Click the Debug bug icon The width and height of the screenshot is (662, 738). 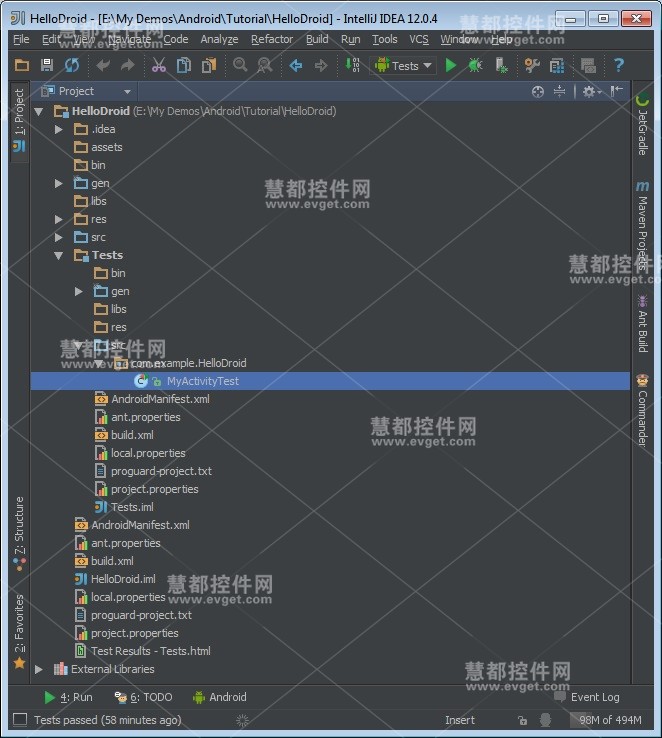(x=475, y=65)
